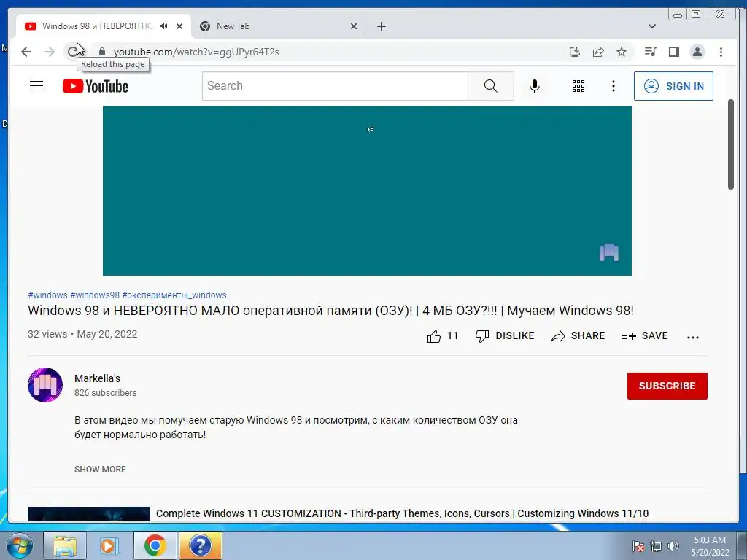The width and height of the screenshot is (747, 560).
Task: Switch to the Windows 98 YouTube tab
Action: pyautogui.click(x=97, y=26)
